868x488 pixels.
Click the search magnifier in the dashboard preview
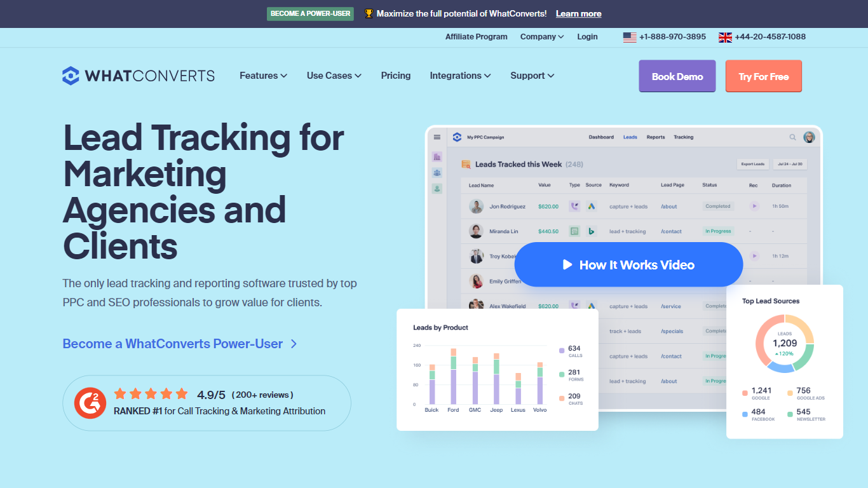pos(793,137)
